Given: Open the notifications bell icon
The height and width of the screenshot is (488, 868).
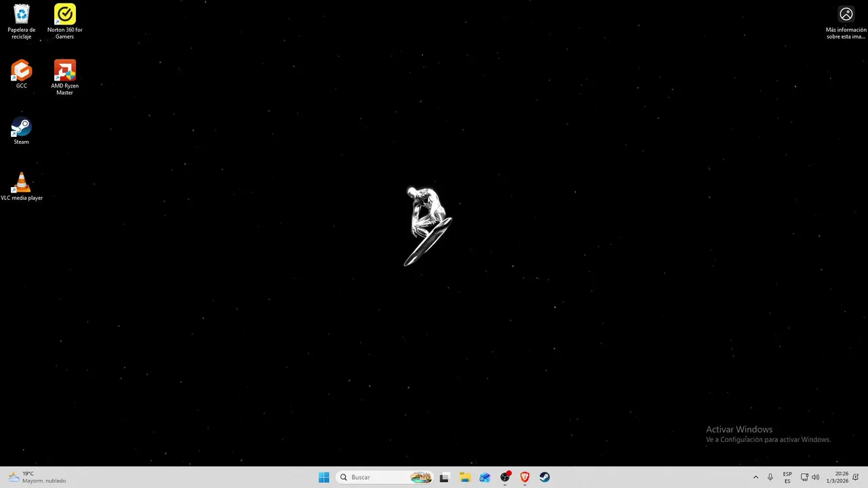Looking at the screenshot, I should [x=856, y=477].
